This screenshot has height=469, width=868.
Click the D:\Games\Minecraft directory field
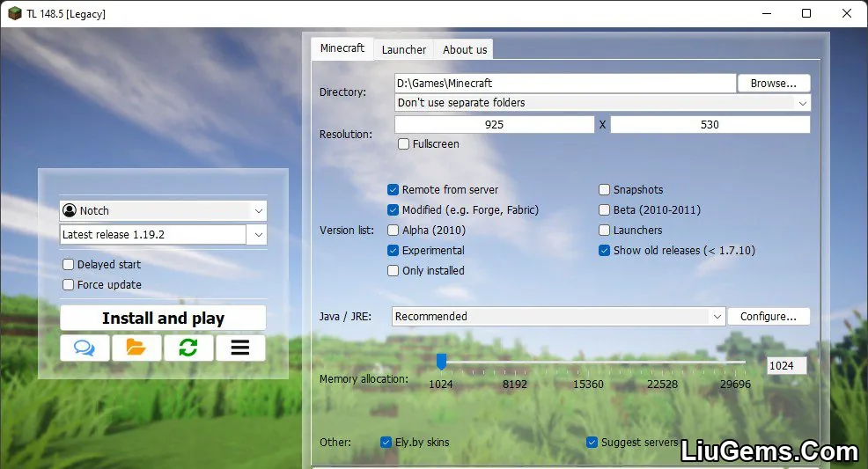[x=565, y=84]
